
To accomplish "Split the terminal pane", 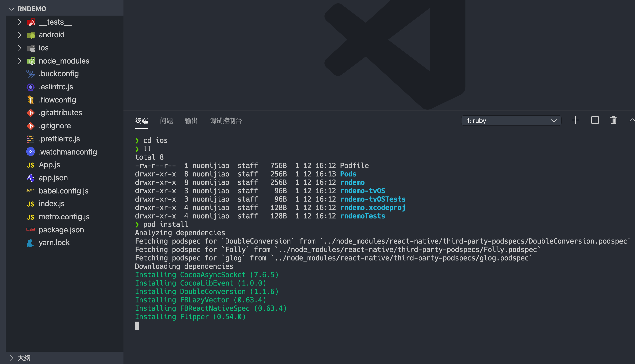I will tap(595, 120).
